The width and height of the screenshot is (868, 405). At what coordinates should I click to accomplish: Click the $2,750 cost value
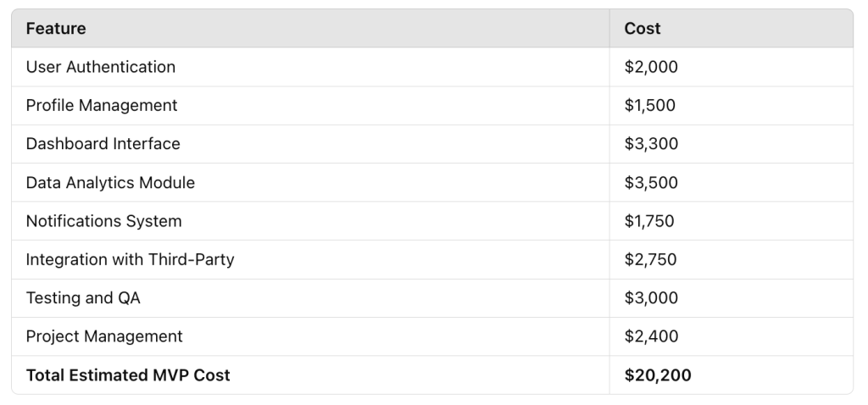650,259
